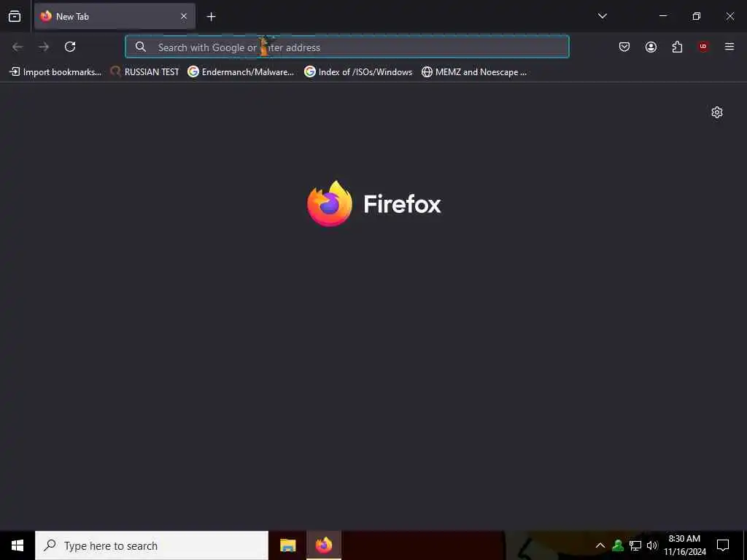The width and height of the screenshot is (747, 560).
Task: Personalize new tab with gear icon
Action: pyautogui.click(x=717, y=112)
